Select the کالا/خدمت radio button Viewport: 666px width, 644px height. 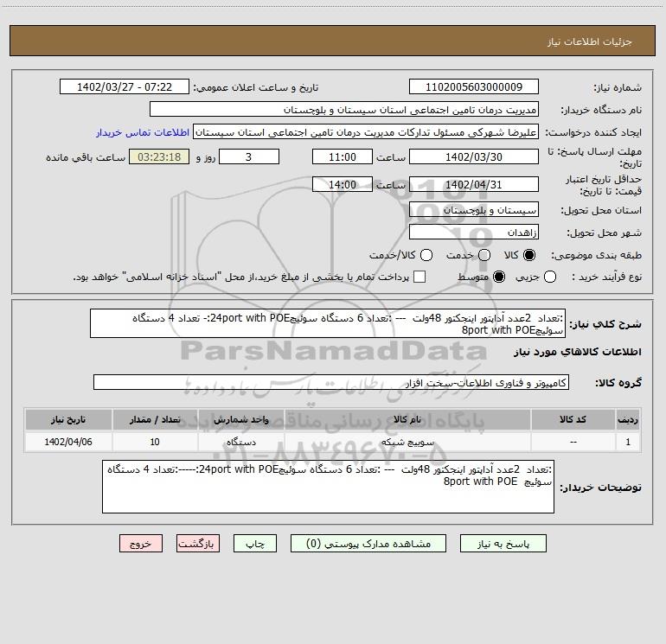(426, 255)
